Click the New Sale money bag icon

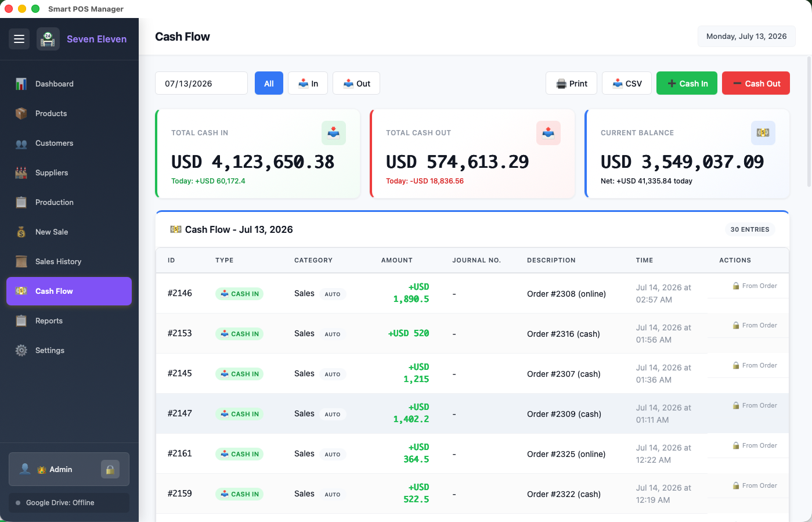pos(21,232)
